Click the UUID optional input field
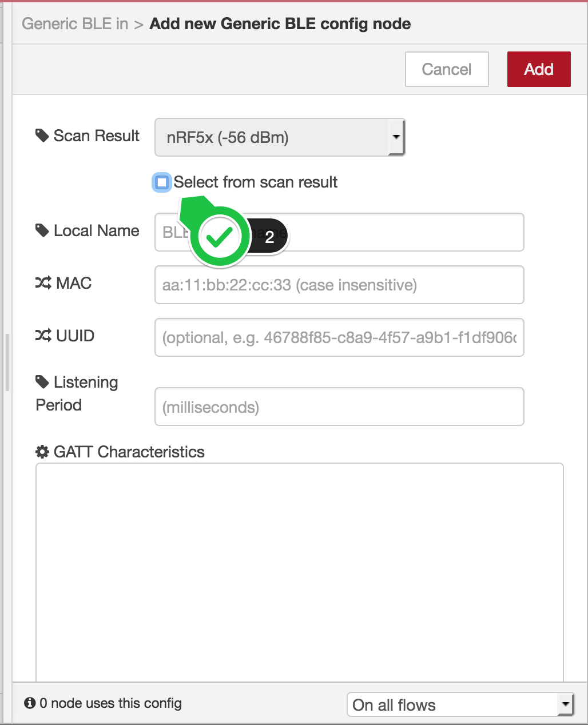This screenshot has height=725, width=588. coord(339,337)
